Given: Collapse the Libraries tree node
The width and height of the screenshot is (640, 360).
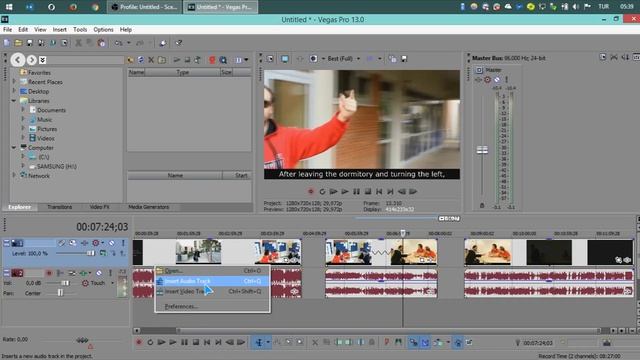Looking at the screenshot, I should click(14, 100).
